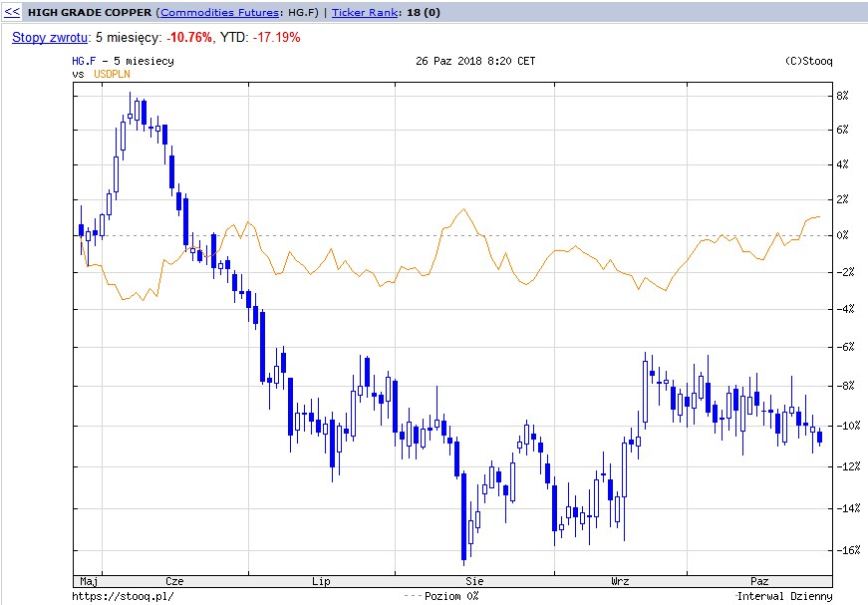Click the HIGH GRADE COPPER title
The image size is (868, 605).
pos(90,12)
